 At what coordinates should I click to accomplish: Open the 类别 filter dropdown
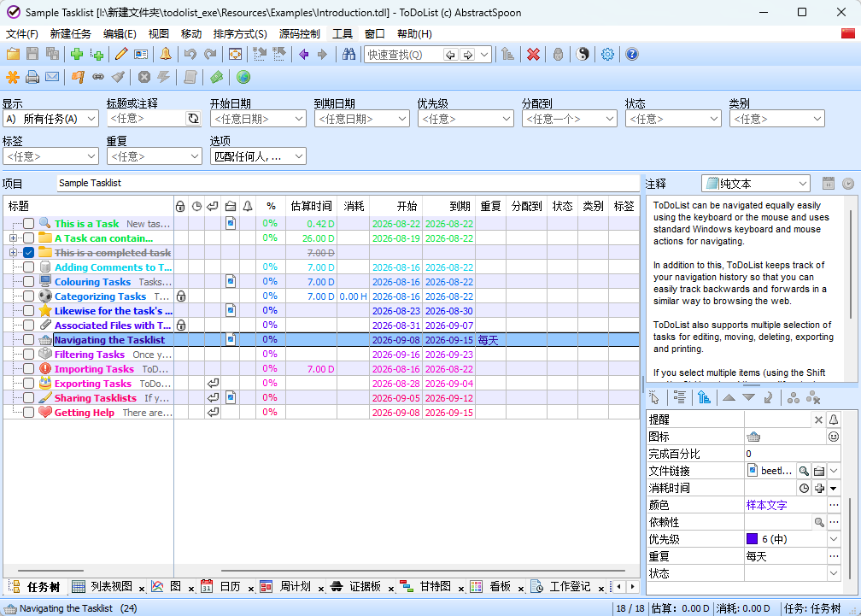777,119
